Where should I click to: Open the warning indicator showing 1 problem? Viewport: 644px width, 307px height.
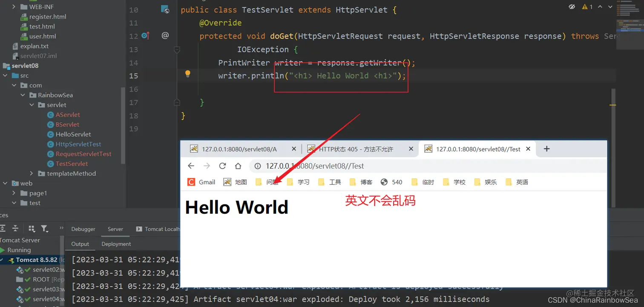tap(587, 7)
